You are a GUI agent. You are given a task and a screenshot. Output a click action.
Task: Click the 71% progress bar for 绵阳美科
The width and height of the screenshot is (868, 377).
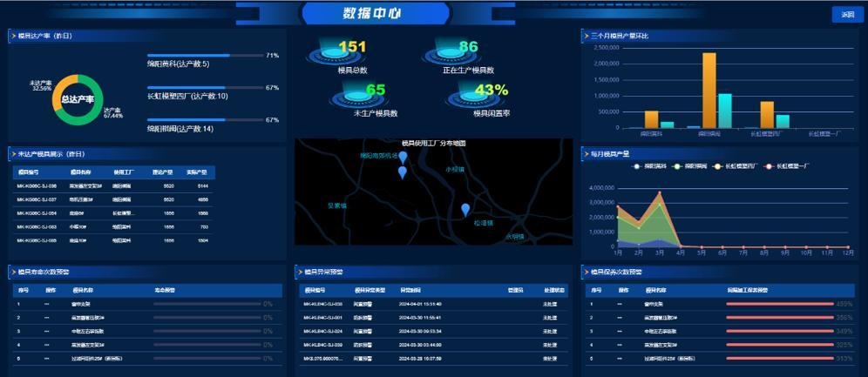[x=204, y=56]
